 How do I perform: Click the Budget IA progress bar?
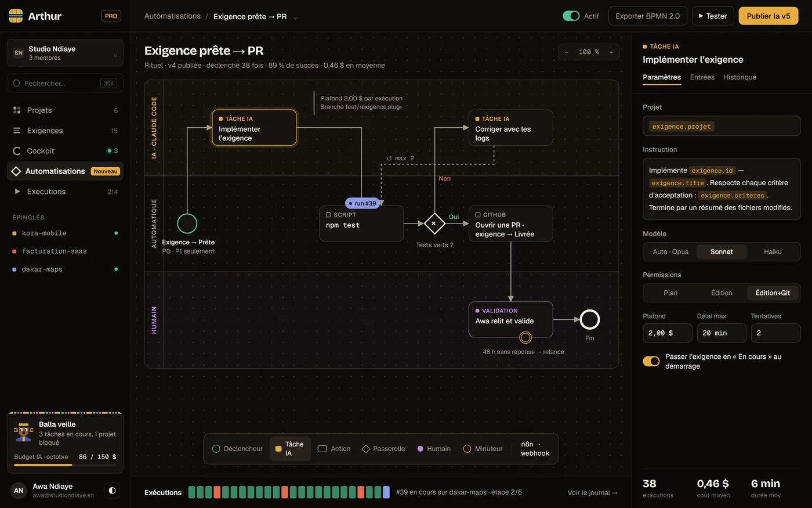(65, 465)
